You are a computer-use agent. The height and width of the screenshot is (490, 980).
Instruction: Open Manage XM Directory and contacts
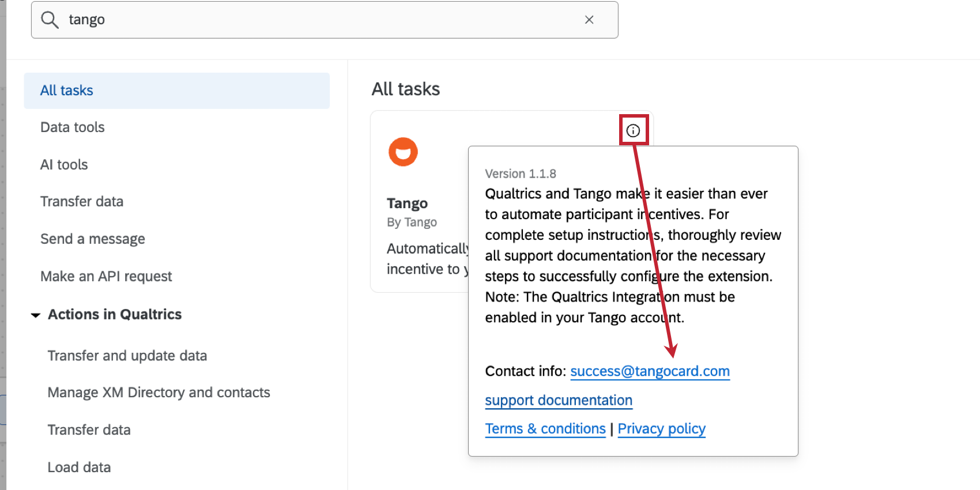click(x=159, y=393)
